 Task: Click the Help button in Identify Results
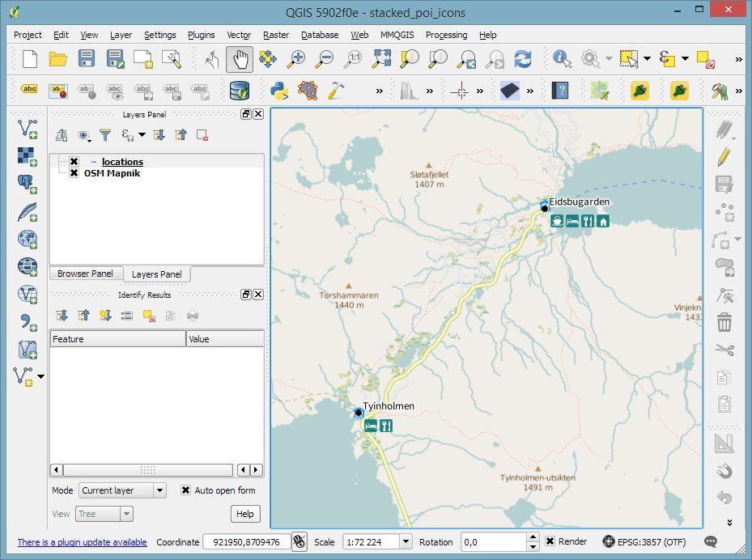(244, 514)
